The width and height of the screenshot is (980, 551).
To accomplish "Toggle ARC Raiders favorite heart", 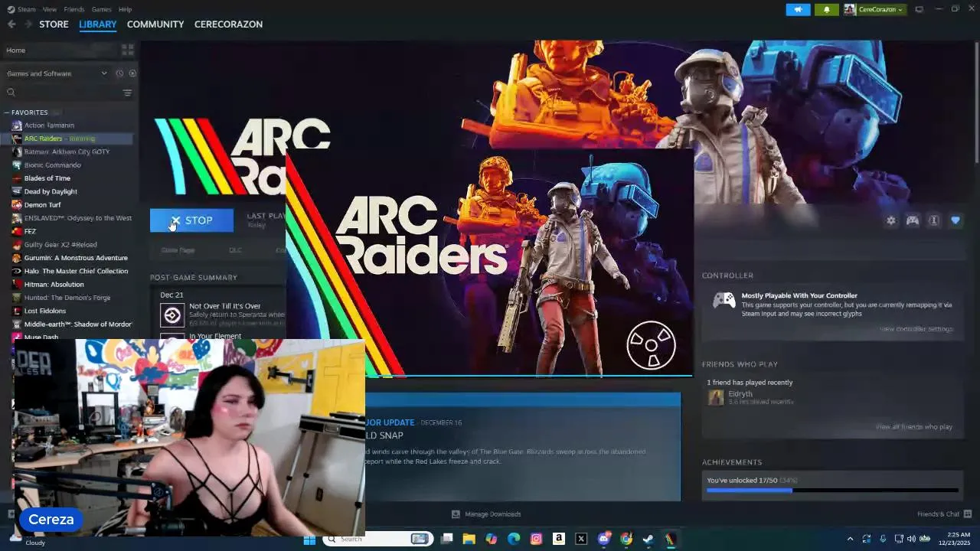I will (x=955, y=220).
